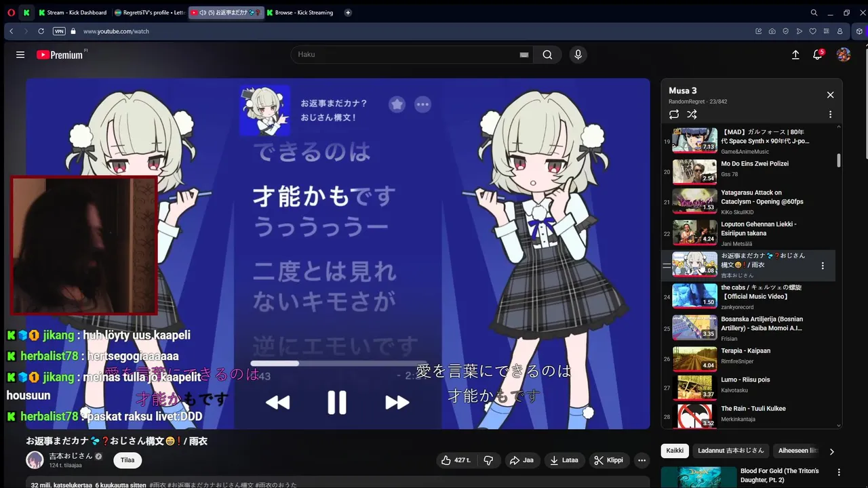Viewport: 868px width, 488px height.
Task: Close the Musa 3 playlist panel
Action: tap(830, 95)
